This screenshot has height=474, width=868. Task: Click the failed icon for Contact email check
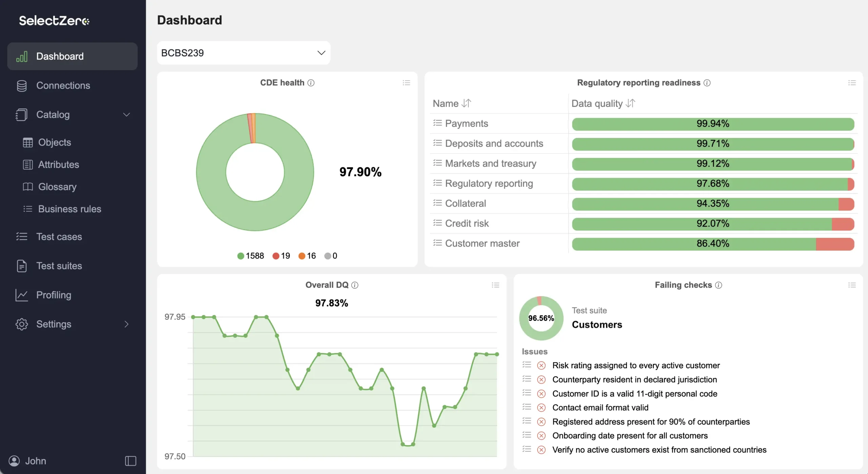coord(541,408)
